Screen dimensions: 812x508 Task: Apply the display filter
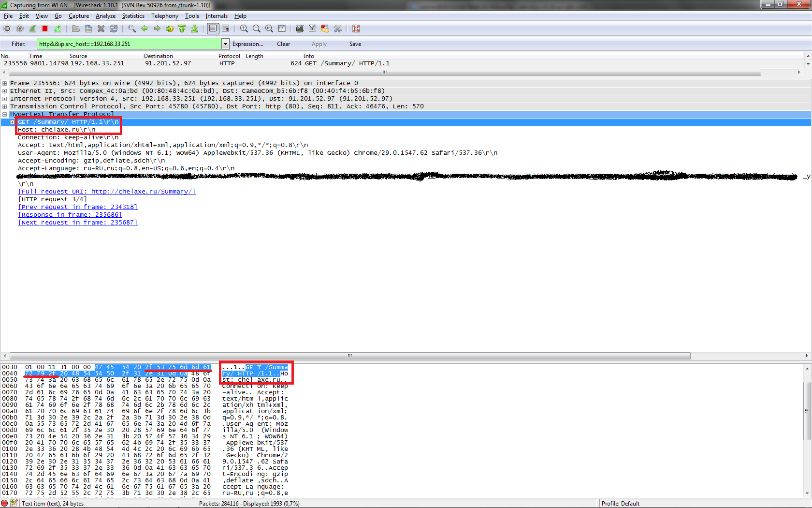pyautogui.click(x=319, y=44)
